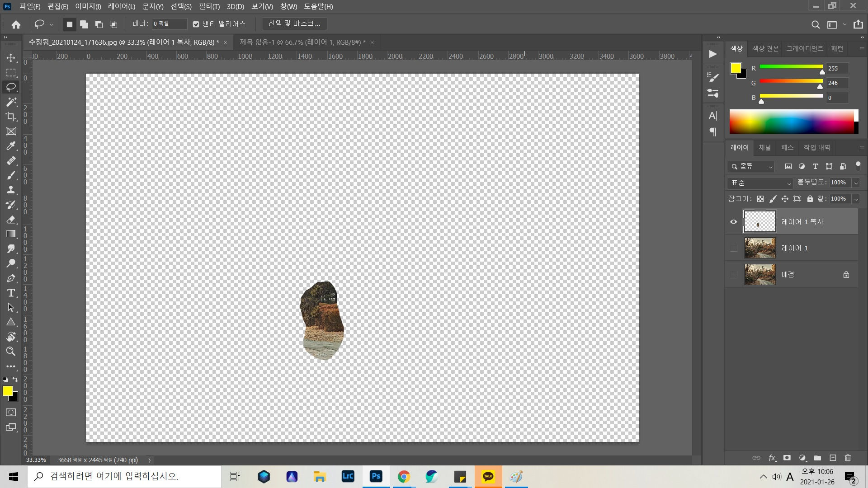Select the Eraser tool

(11, 220)
